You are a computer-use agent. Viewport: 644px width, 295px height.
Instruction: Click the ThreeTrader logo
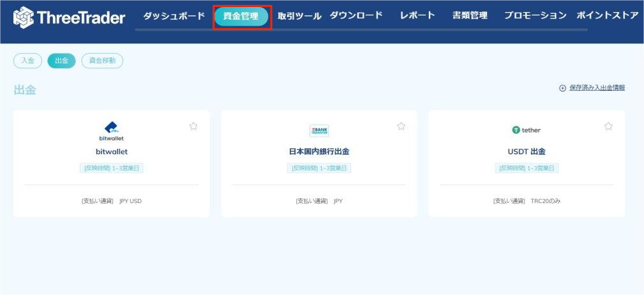click(69, 17)
